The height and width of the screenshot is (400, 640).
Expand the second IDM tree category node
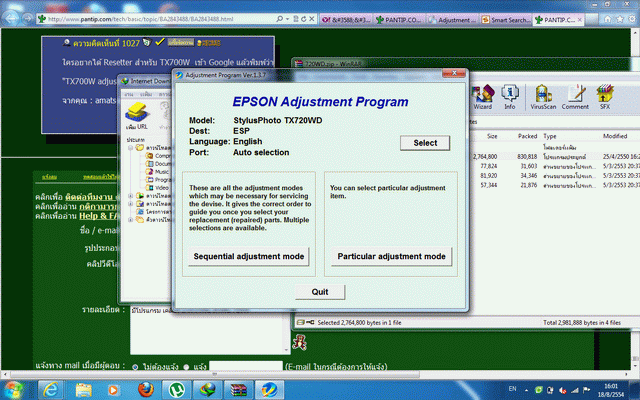point(131,196)
